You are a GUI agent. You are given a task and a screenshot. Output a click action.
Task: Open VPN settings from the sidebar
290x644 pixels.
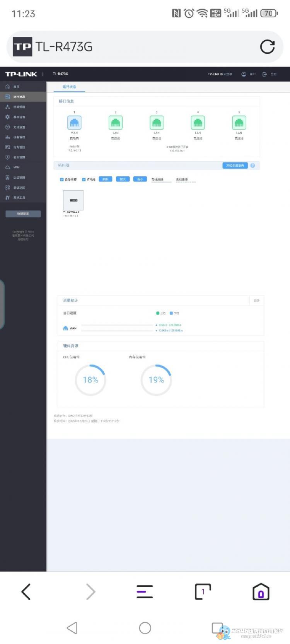[x=16, y=167]
